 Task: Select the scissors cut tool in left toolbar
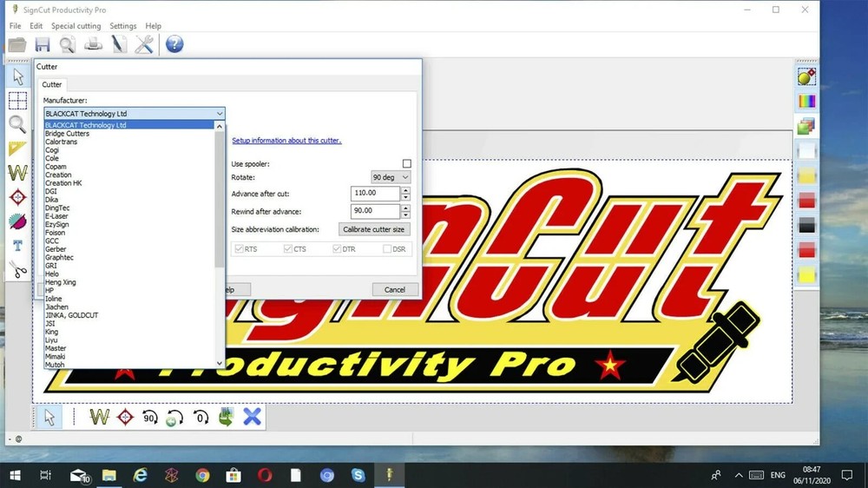point(17,270)
